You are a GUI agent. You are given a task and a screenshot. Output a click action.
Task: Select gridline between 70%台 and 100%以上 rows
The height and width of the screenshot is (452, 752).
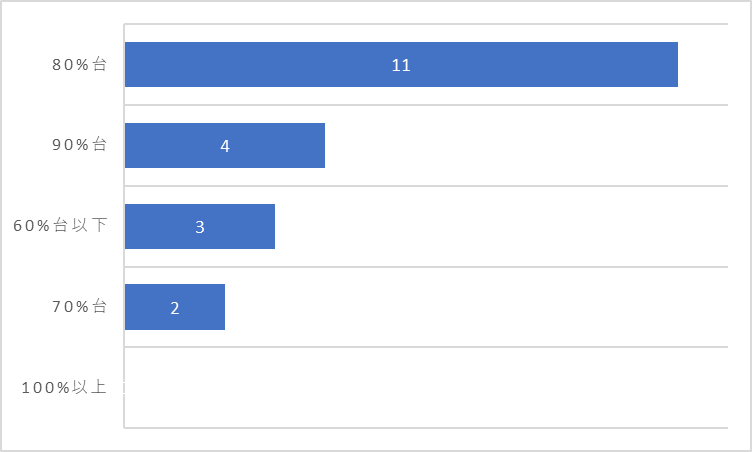pyautogui.click(x=426, y=347)
